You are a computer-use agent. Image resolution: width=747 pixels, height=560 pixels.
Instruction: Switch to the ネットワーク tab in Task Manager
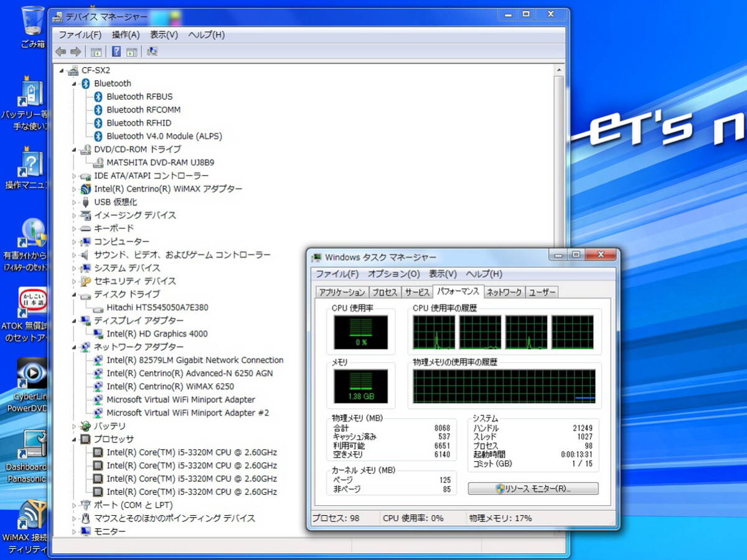click(x=504, y=292)
